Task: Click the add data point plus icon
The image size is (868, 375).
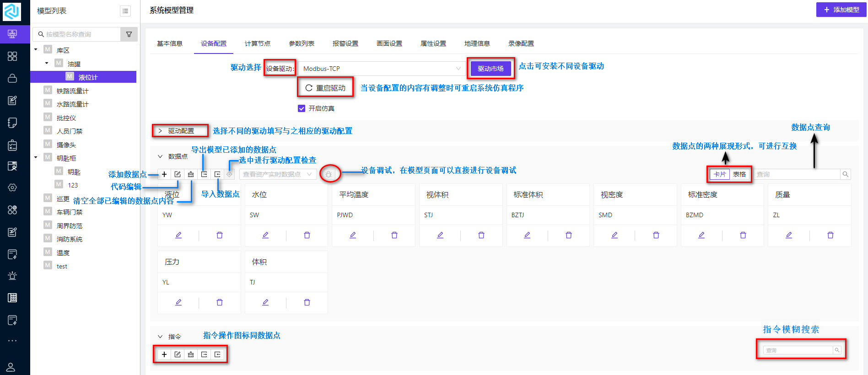Action: tap(164, 174)
